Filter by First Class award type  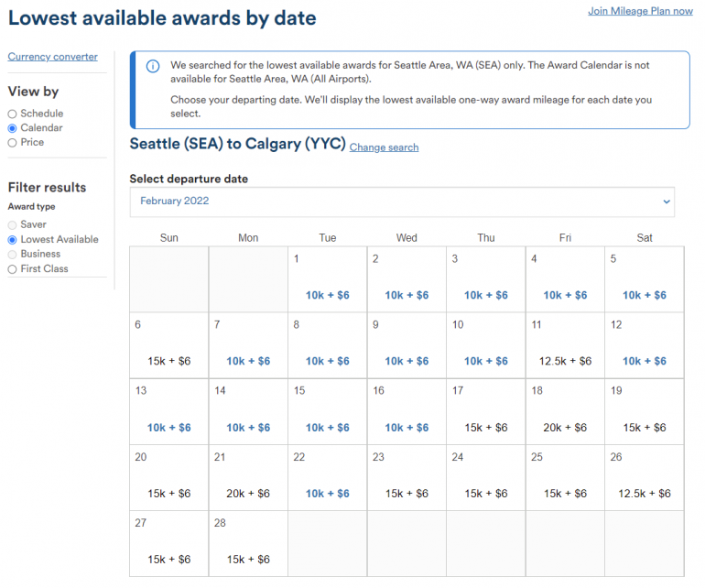pyautogui.click(x=12, y=269)
